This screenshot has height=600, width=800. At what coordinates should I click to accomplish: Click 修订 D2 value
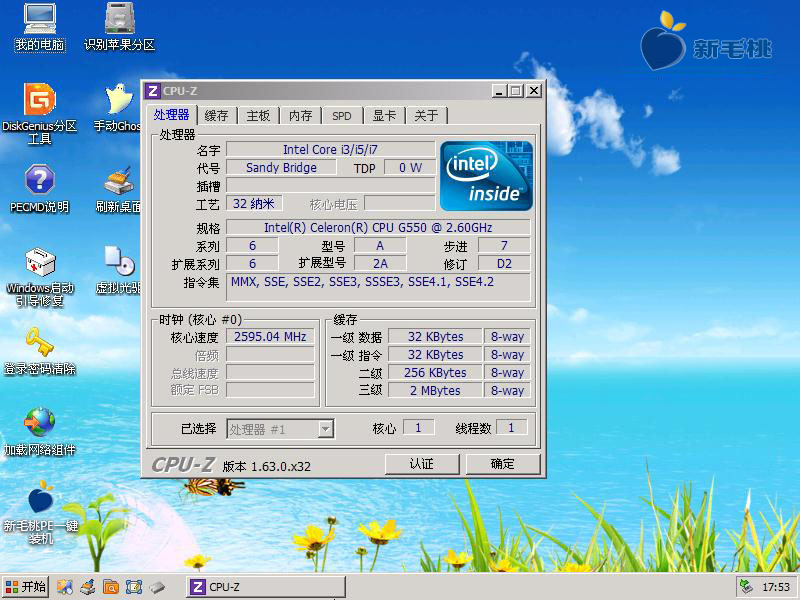click(x=504, y=264)
